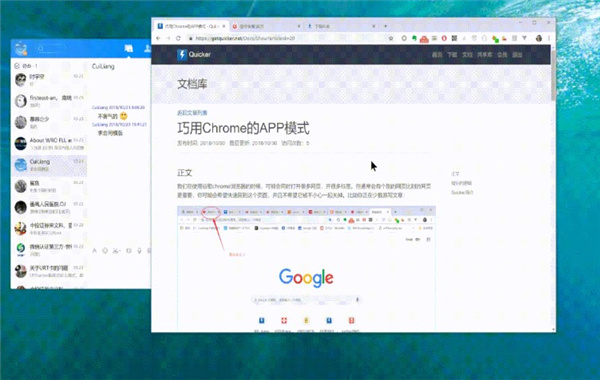Click the scissors screenshot icon in chat
The height and width of the screenshot is (380, 600).
(x=116, y=251)
